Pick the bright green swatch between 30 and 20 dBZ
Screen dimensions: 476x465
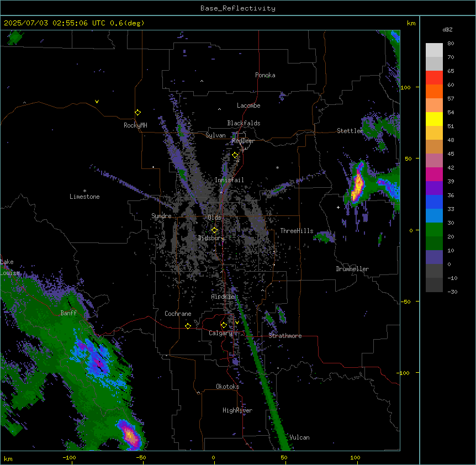point(434,230)
